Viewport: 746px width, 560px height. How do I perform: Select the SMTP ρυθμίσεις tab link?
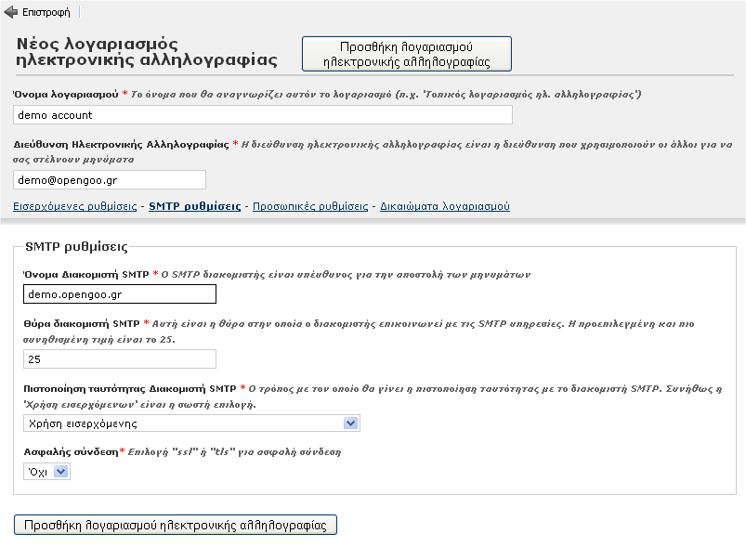point(195,206)
